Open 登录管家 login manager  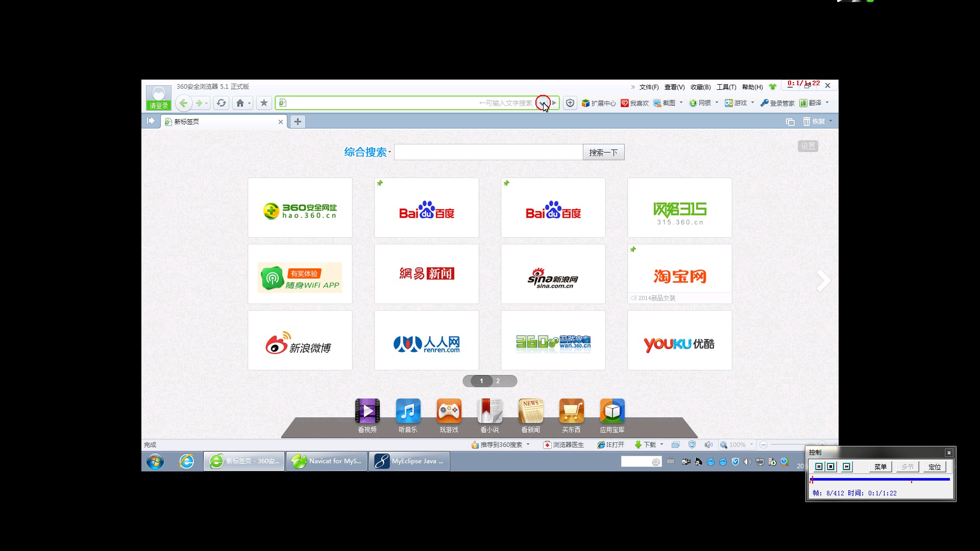[x=777, y=103]
